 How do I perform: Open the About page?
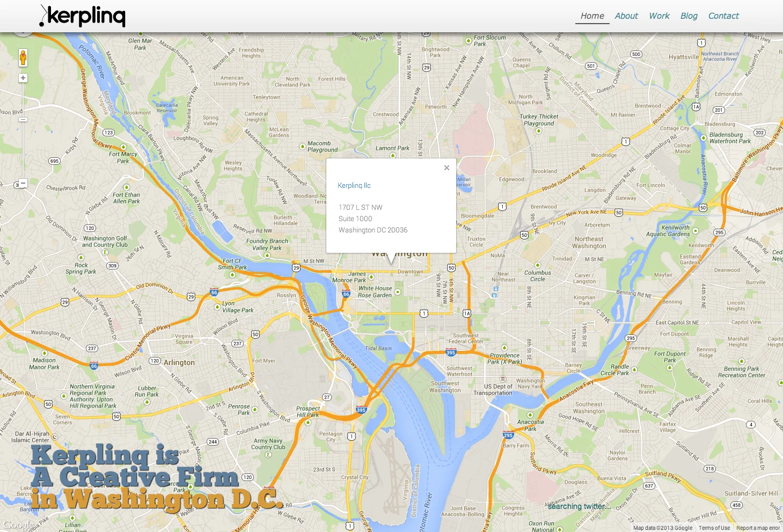tap(626, 16)
